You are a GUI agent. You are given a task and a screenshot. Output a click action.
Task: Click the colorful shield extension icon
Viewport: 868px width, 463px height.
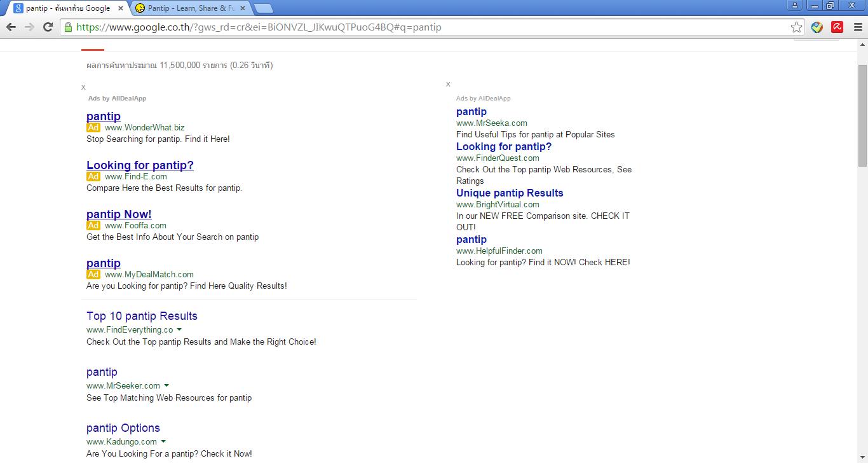[x=817, y=27]
